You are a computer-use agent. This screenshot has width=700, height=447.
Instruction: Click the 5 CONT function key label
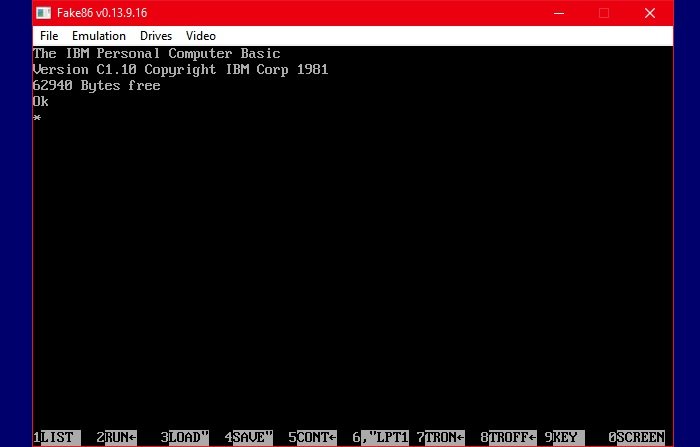click(312, 437)
